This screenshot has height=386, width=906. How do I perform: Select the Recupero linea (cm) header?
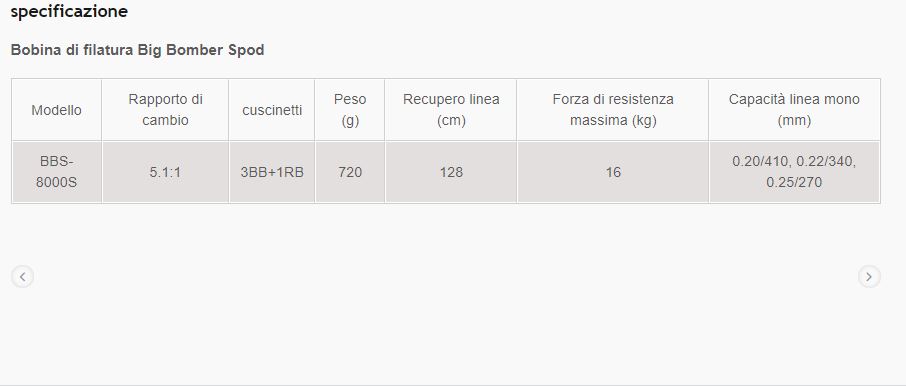pos(451,110)
